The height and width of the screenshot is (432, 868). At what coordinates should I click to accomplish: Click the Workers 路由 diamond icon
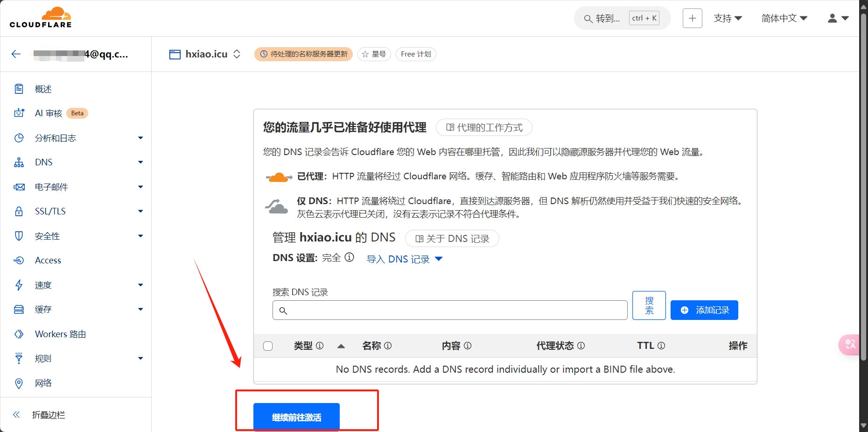point(19,334)
